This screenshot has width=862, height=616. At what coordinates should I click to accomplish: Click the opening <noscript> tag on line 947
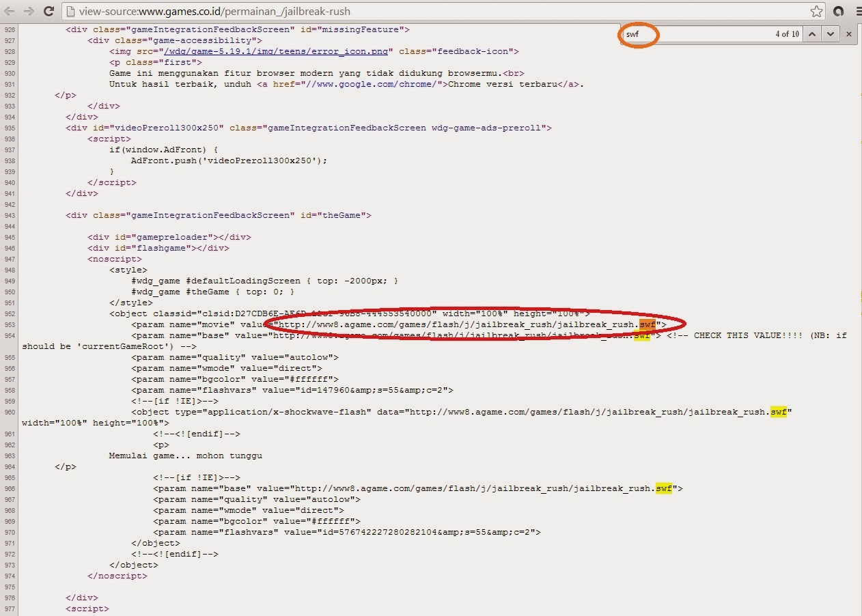(x=115, y=259)
